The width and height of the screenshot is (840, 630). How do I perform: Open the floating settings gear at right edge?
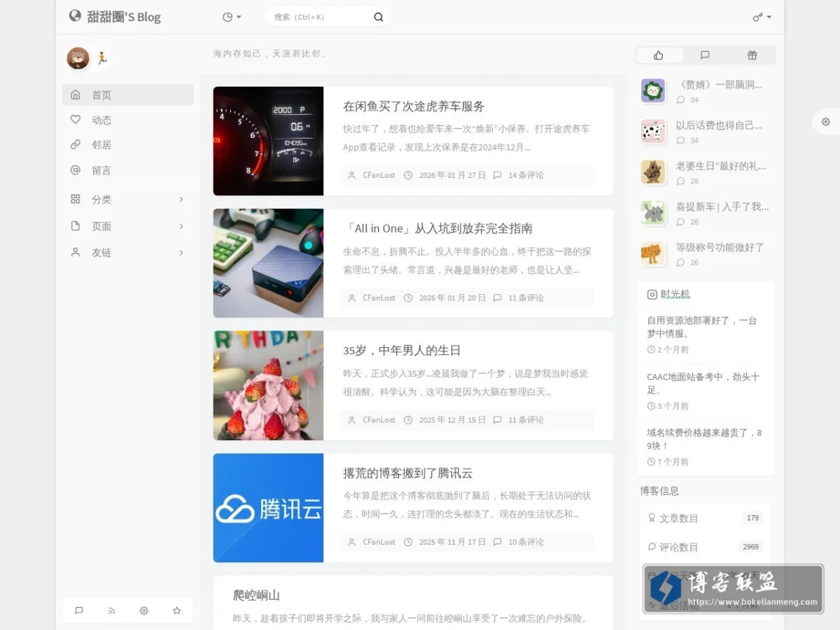(x=826, y=121)
